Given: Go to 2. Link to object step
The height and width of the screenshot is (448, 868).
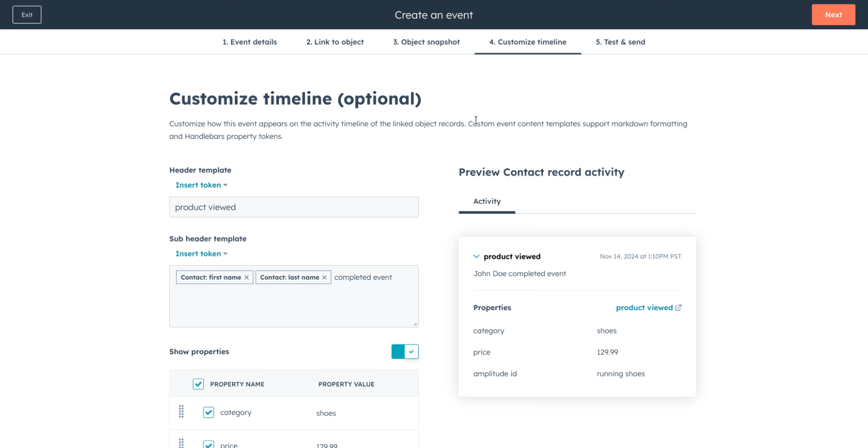Looking at the screenshot, I should (x=335, y=42).
